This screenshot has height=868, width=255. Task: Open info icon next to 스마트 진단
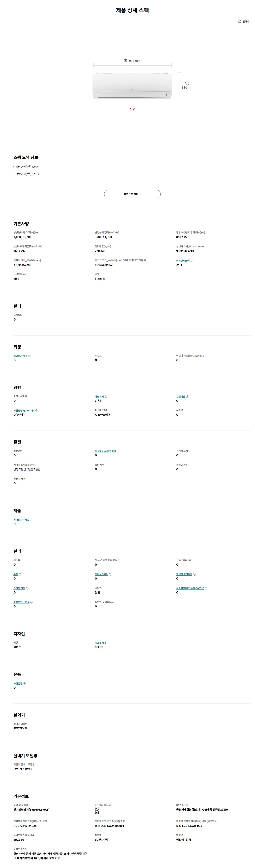27,588
